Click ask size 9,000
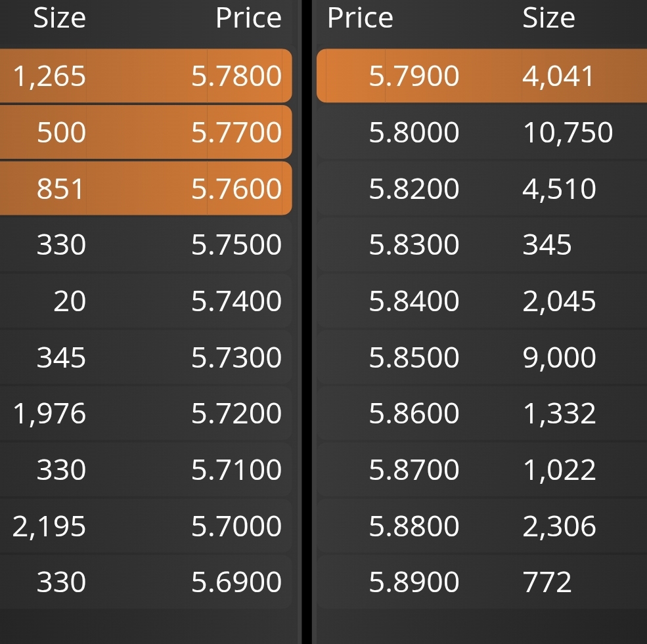Image resolution: width=647 pixels, height=644 pixels. click(559, 357)
